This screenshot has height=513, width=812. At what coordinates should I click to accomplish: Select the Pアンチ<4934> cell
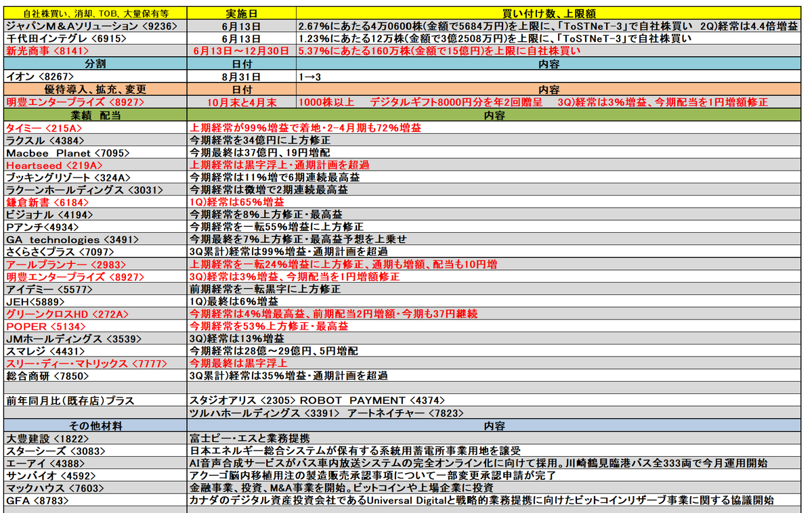point(95,227)
